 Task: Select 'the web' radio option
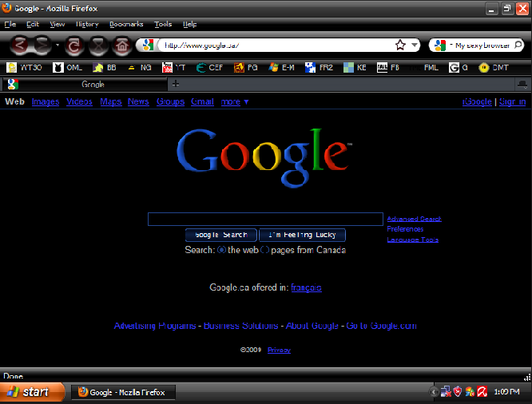[x=221, y=250]
